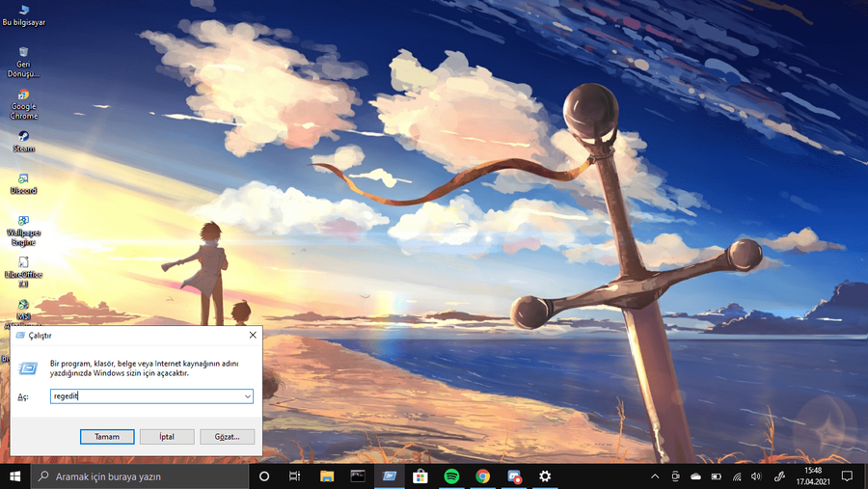
Task: Close the Çalıştır dialog
Action: pyautogui.click(x=253, y=335)
